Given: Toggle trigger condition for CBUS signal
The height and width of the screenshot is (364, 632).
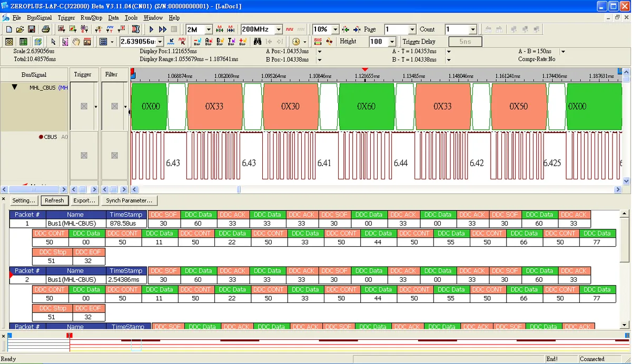Looking at the screenshot, I should click(84, 156).
